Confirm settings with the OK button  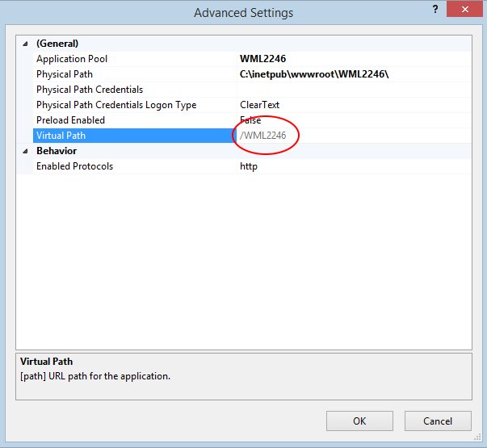(359, 421)
